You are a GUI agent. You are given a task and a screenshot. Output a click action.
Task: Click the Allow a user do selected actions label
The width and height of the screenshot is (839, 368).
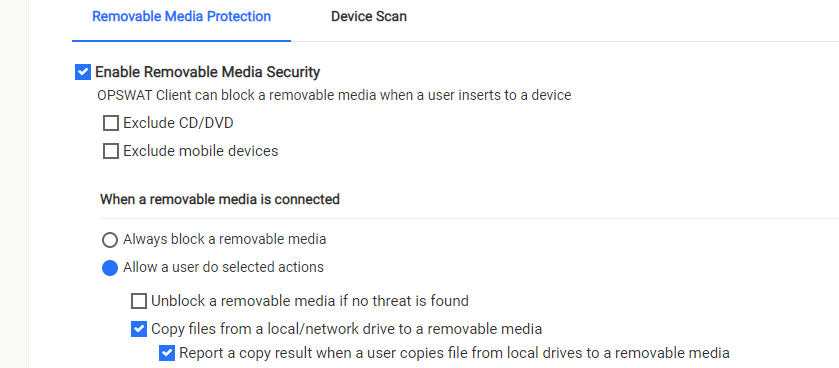point(224,266)
